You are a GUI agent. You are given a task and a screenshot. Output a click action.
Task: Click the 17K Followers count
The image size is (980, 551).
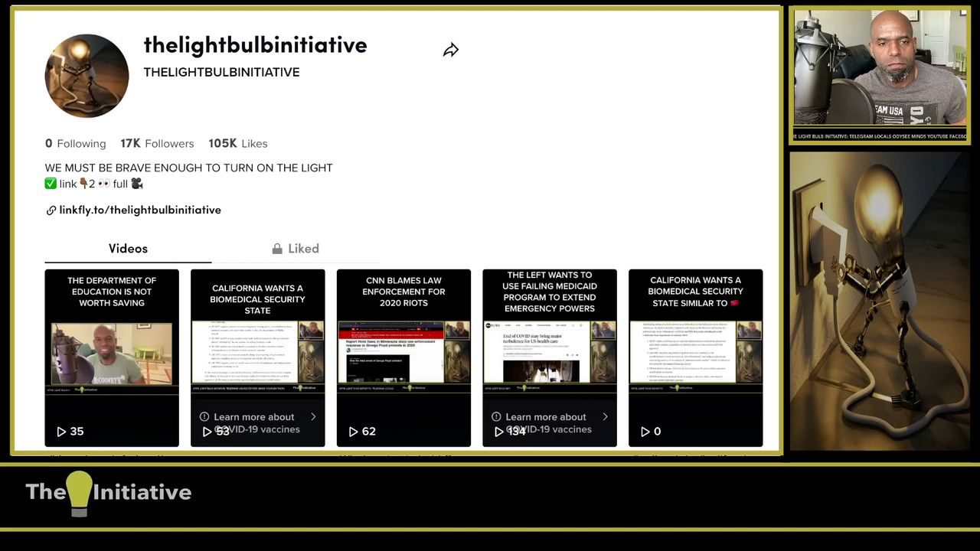click(x=156, y=144)
